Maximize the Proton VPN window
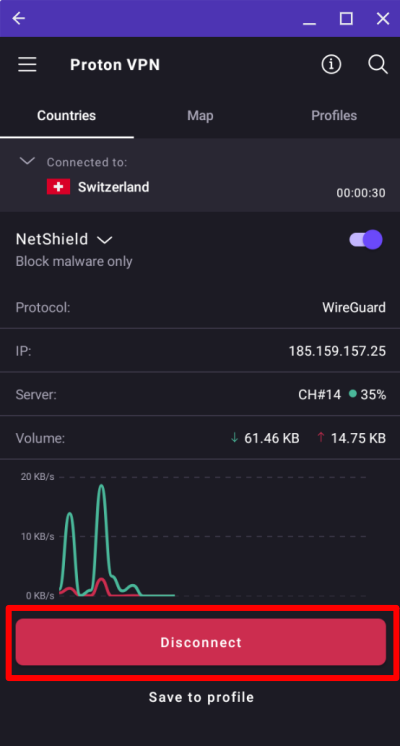 [x=346, y=19]
